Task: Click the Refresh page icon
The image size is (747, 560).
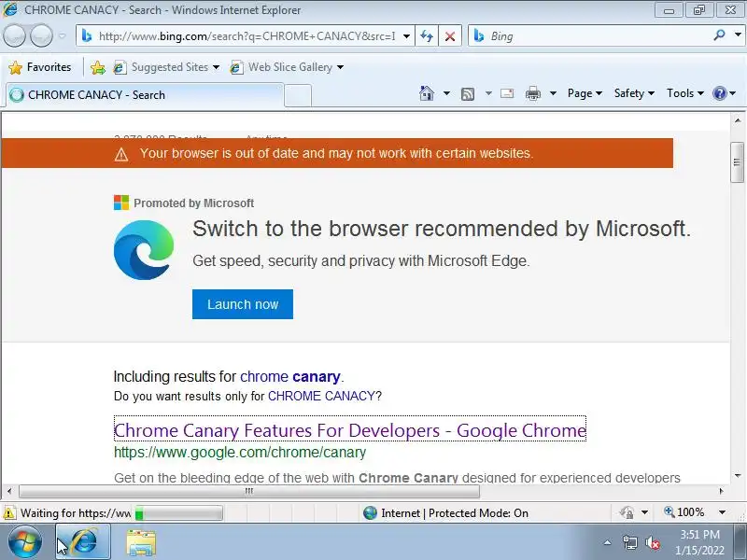Action: tap(427, 36)
